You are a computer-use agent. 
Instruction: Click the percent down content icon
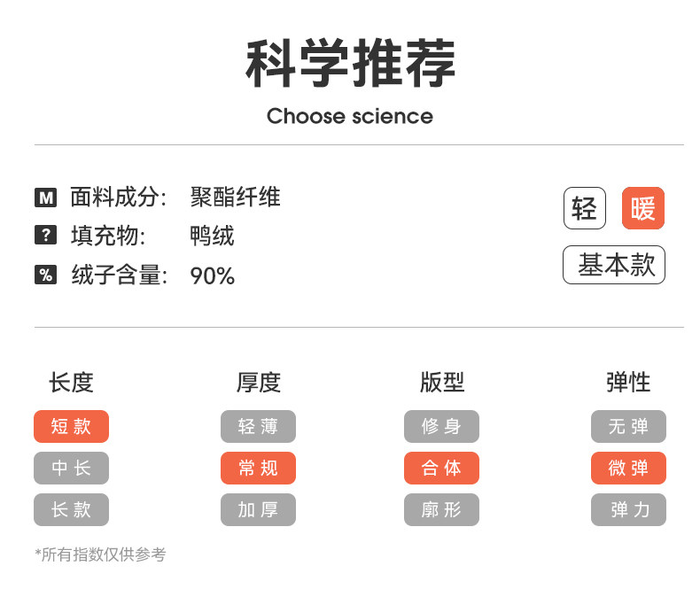point(45,275)
